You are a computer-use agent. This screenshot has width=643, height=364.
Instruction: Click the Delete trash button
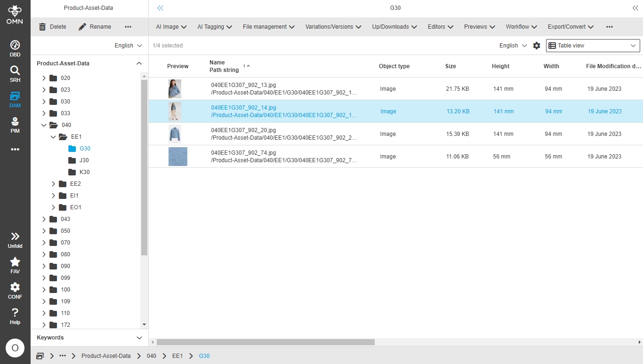(52, 27)
